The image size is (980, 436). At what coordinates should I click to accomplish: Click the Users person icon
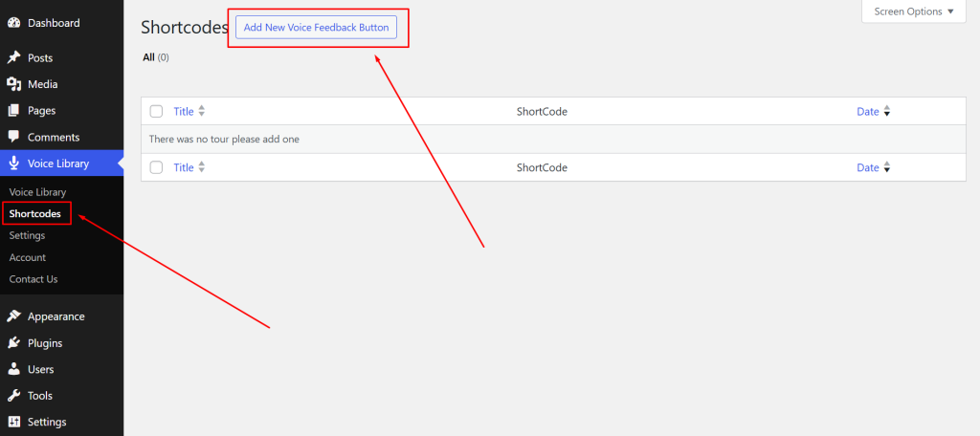point(13,369)
